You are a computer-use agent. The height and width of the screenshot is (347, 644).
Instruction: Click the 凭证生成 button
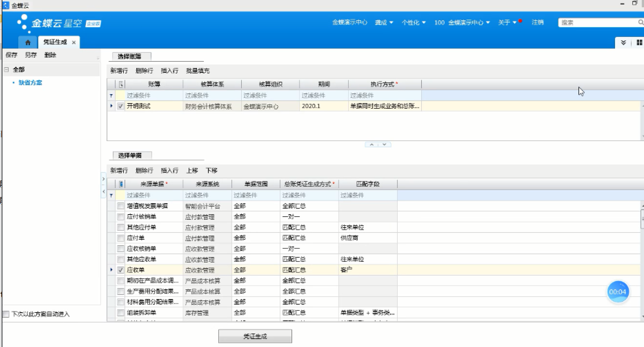[255, 336]
